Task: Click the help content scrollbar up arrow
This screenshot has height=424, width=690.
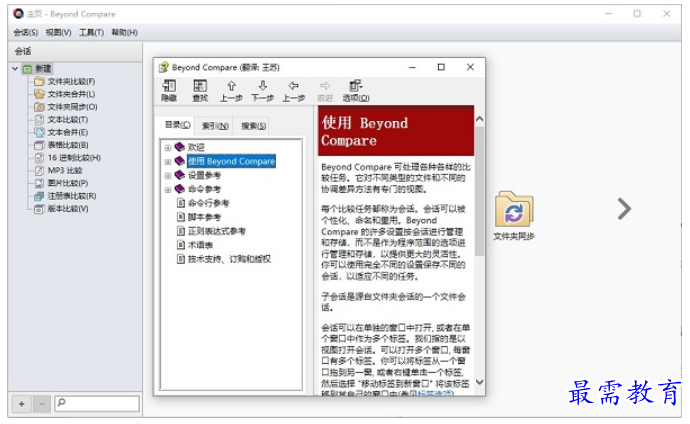Action: pyautogui.click(x=480, y=119)
